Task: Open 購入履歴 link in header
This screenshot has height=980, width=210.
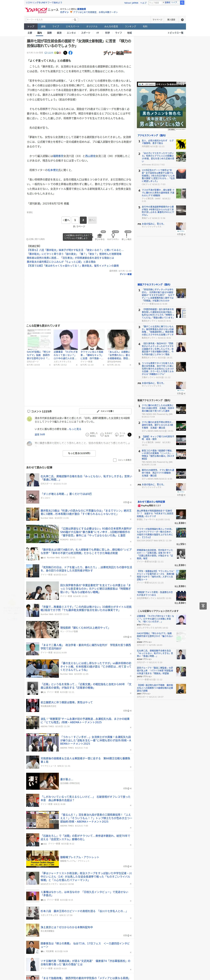Action: pyautogui.click(x=171, y=20)
